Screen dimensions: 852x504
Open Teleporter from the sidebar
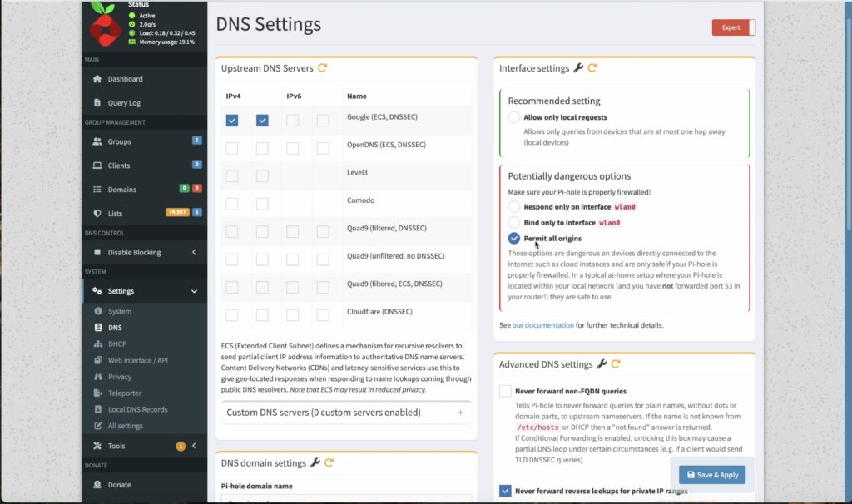click(126, 393)
